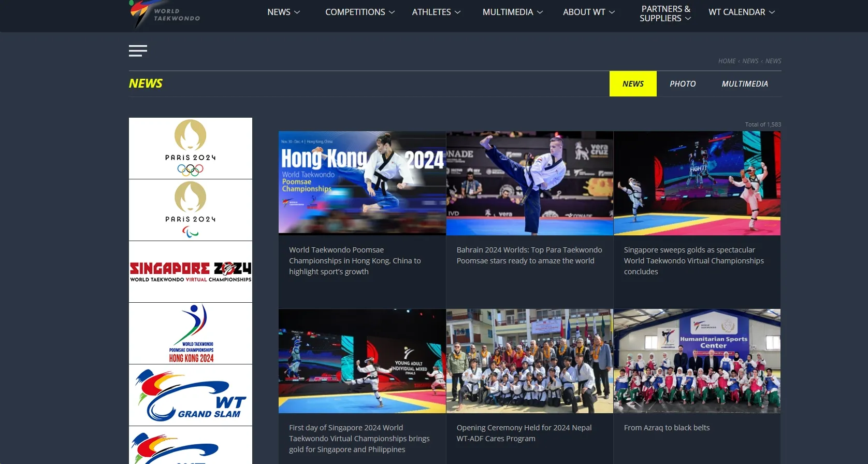868x464 pixels.
Task: Open Bahrain 2024 Para Poomsae article image
Action: click(x=530, y=183)
